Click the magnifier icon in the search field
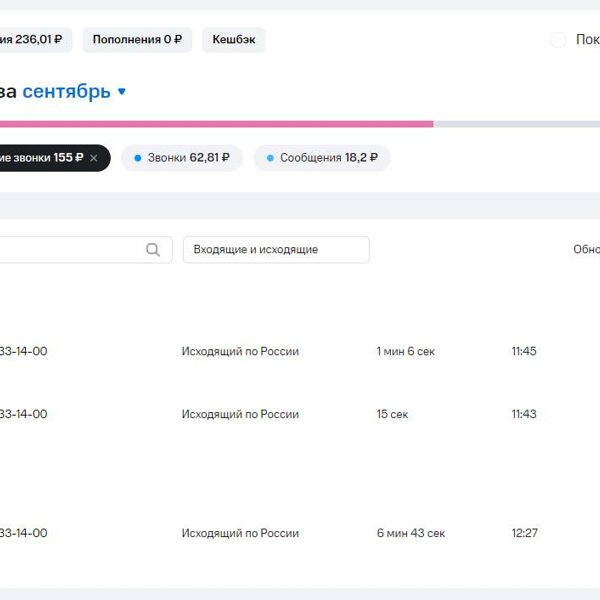 pos(153,250)
